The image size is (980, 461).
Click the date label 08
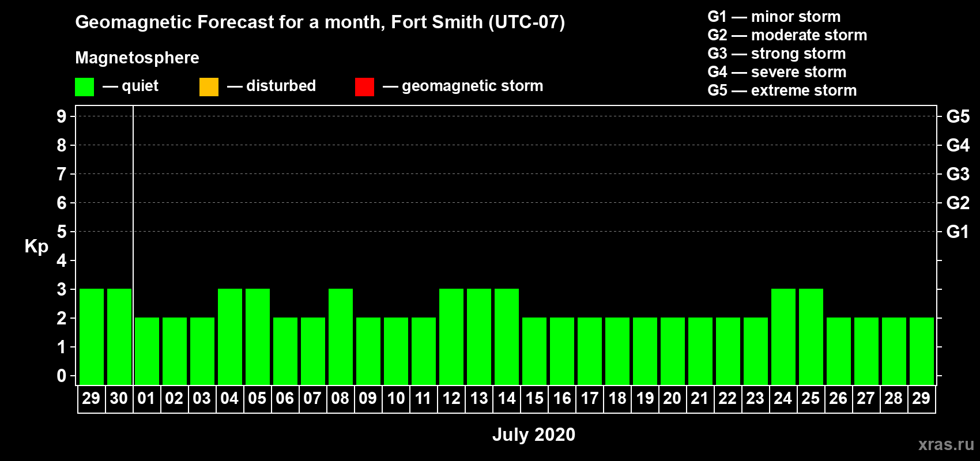[x=340, y=398]
